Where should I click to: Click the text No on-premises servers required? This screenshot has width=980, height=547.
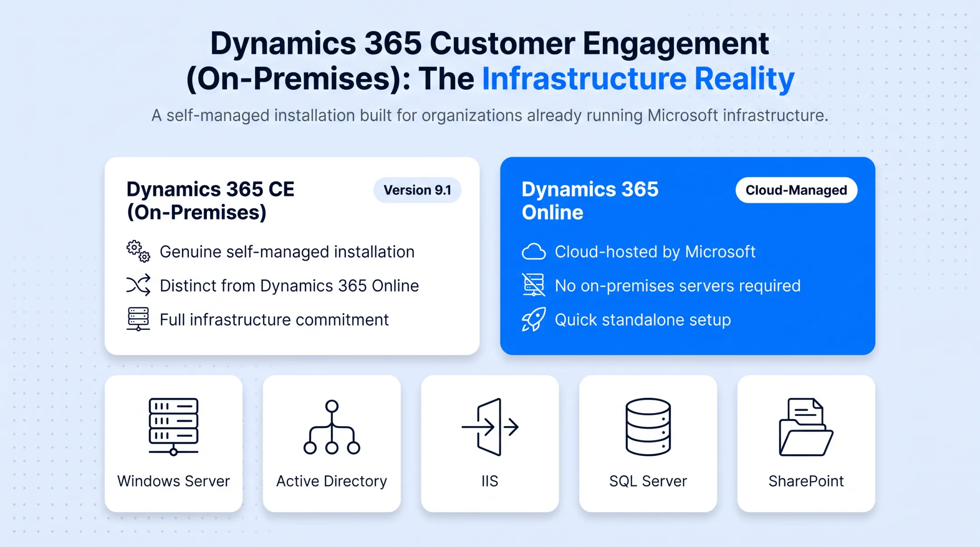678,286
